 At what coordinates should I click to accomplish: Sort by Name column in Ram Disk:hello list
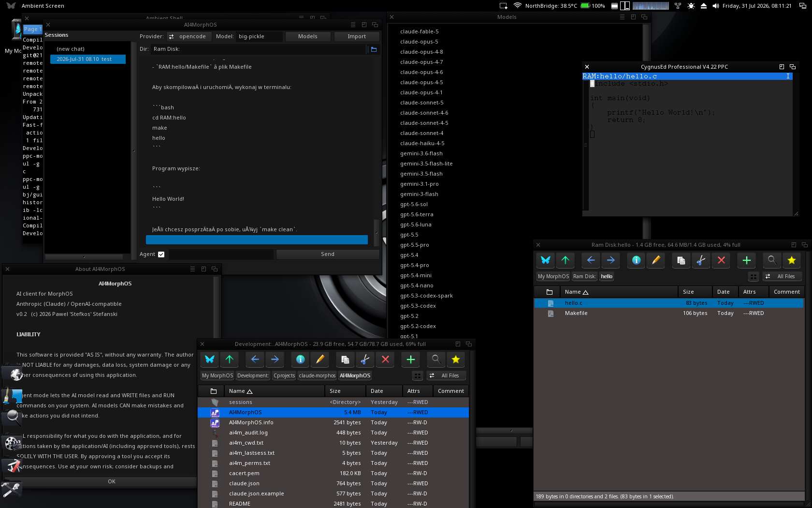coord(618,292)
